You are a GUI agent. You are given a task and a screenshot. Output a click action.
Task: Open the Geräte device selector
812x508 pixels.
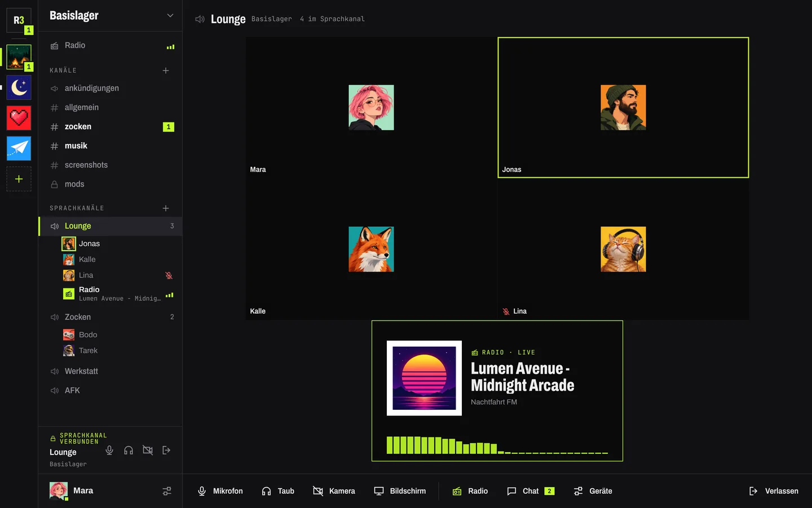coord(593,491)
